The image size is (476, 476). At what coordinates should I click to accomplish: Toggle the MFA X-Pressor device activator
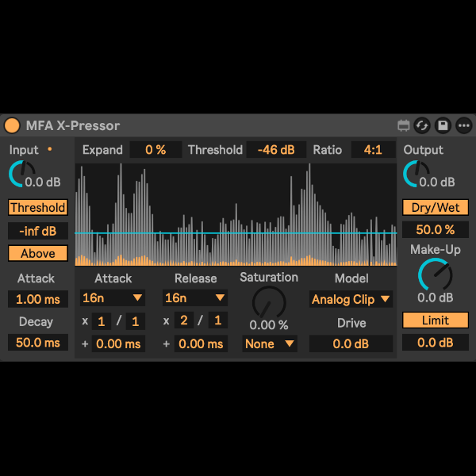point(12,125)
